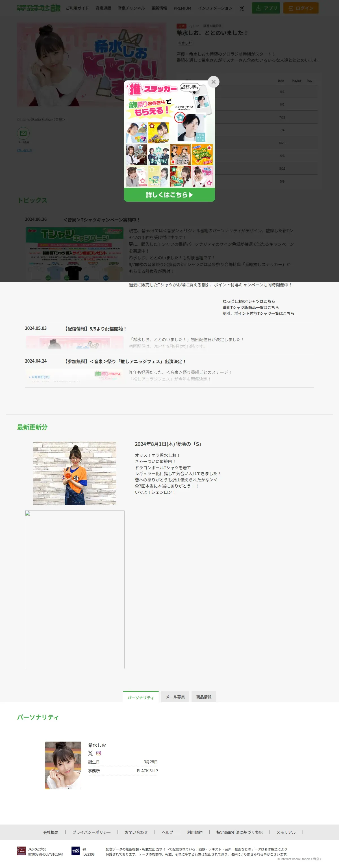Click the broken image placeholder below photo
The height and width of the screenshot is (868, 339).
coord(75,589)
